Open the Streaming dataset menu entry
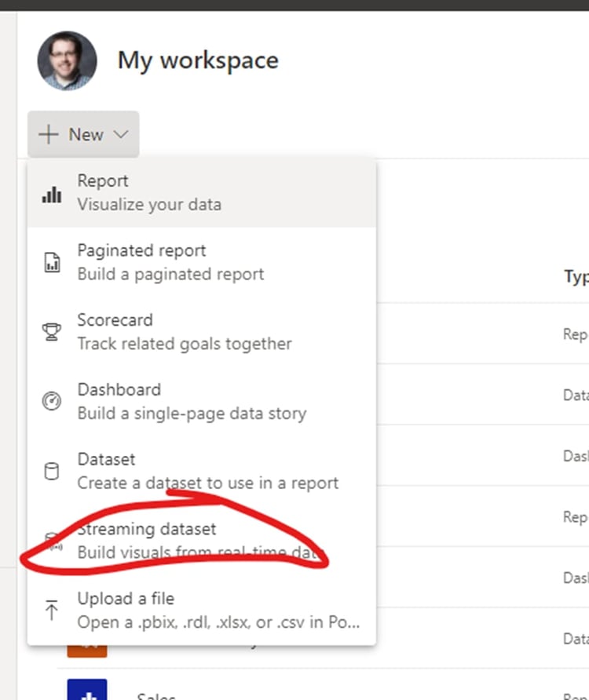The image size is (589, 700). [146, 529]
